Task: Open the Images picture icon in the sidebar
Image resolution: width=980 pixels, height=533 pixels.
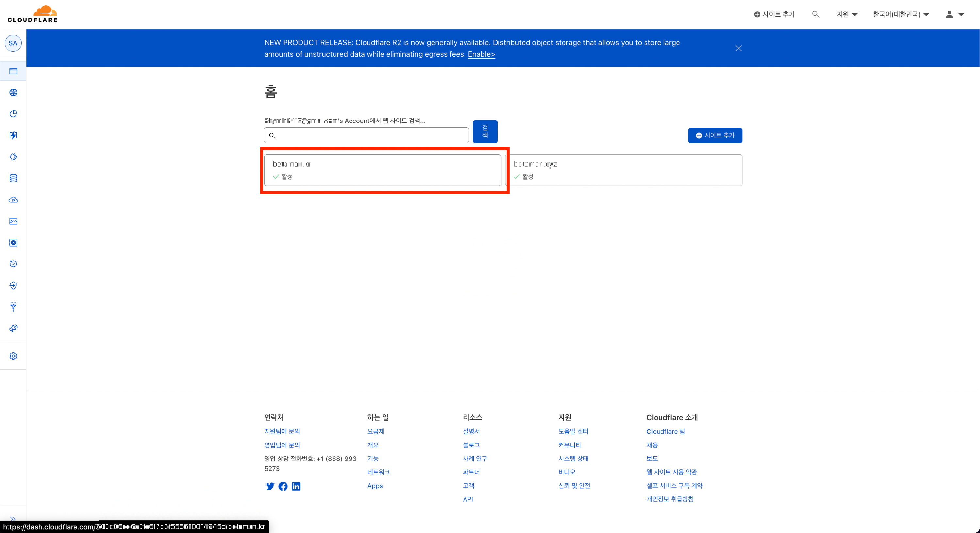Action: tap(13, 221)
